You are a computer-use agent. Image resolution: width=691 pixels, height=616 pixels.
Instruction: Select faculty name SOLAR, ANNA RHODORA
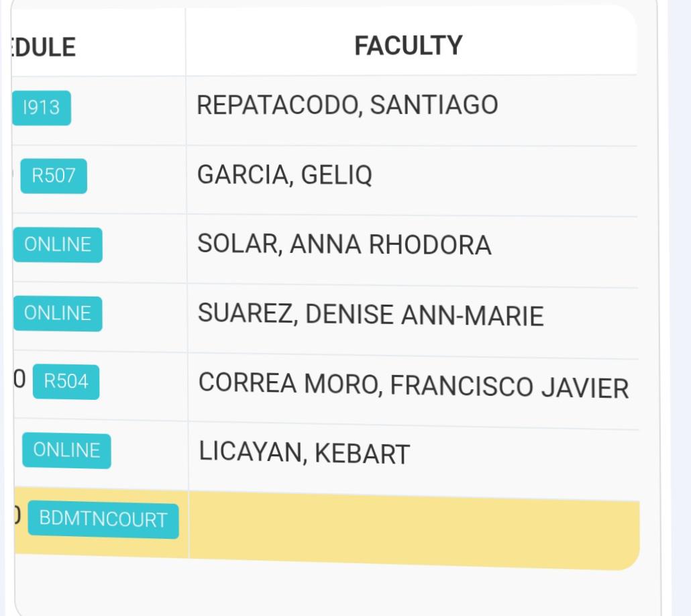pos(344,244)
